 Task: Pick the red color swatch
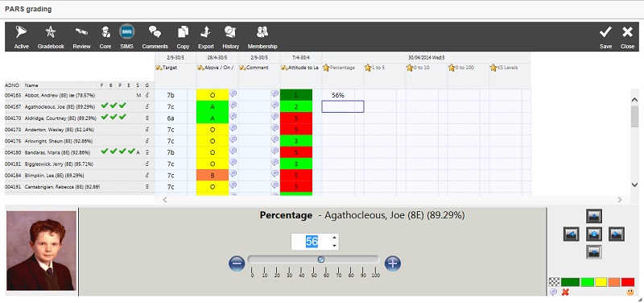[x=628, y=282]
